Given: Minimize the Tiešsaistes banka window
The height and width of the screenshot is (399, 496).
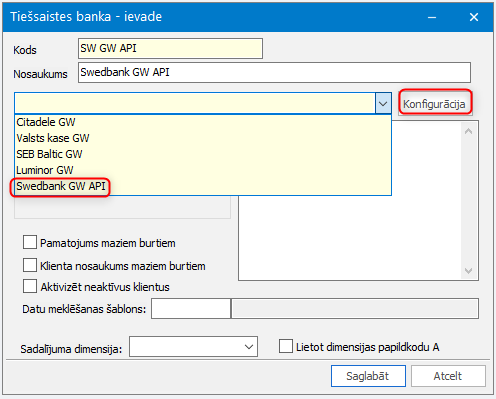Looking at the screenshot, I should click(x=432, y=17).
